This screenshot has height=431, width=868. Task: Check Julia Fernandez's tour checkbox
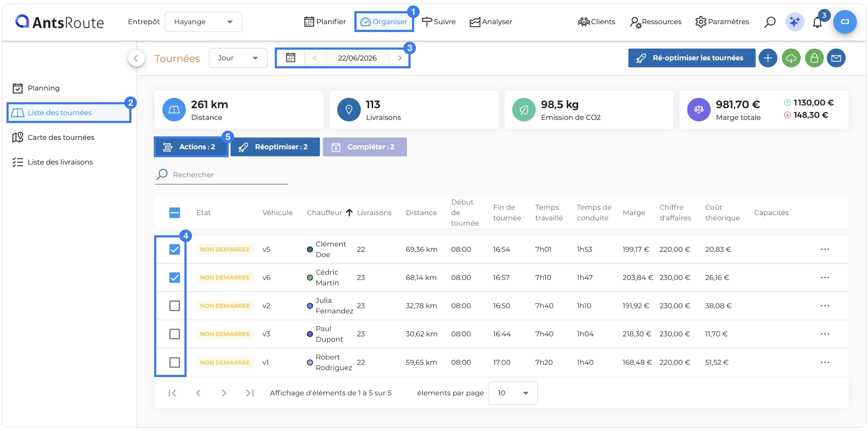tap(175, 306)
